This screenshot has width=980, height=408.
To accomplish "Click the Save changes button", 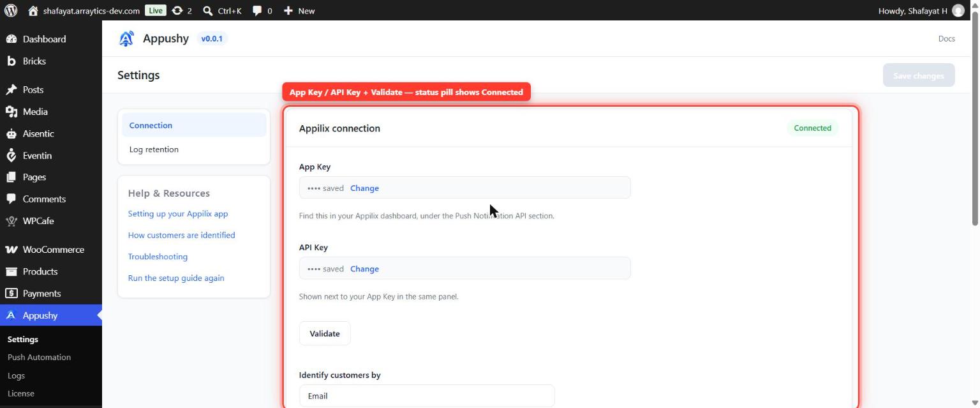I will (919, 75).
